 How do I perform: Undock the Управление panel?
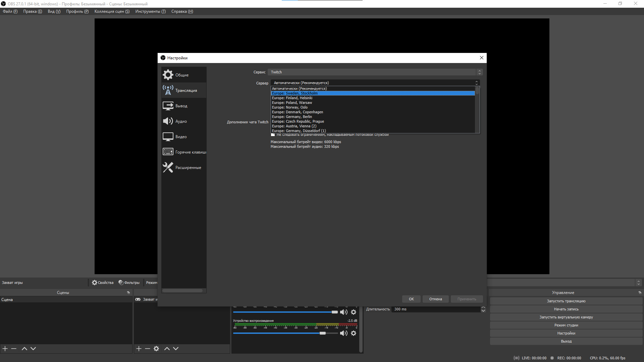tap(640, 293)
